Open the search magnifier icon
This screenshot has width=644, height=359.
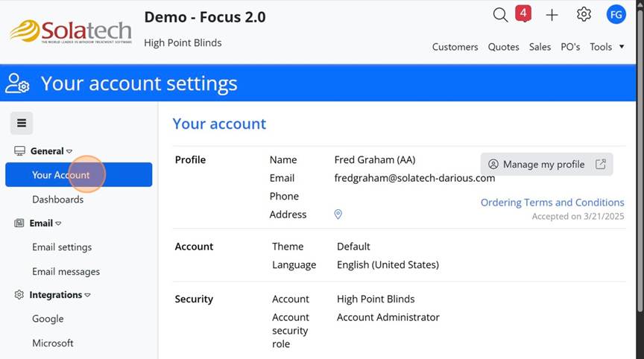[500, 15]
